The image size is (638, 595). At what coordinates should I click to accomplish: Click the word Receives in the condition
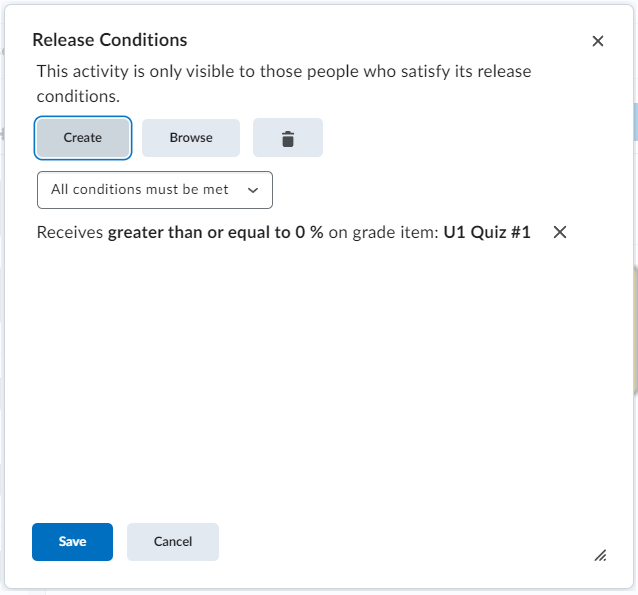click(x=70, y=232)
